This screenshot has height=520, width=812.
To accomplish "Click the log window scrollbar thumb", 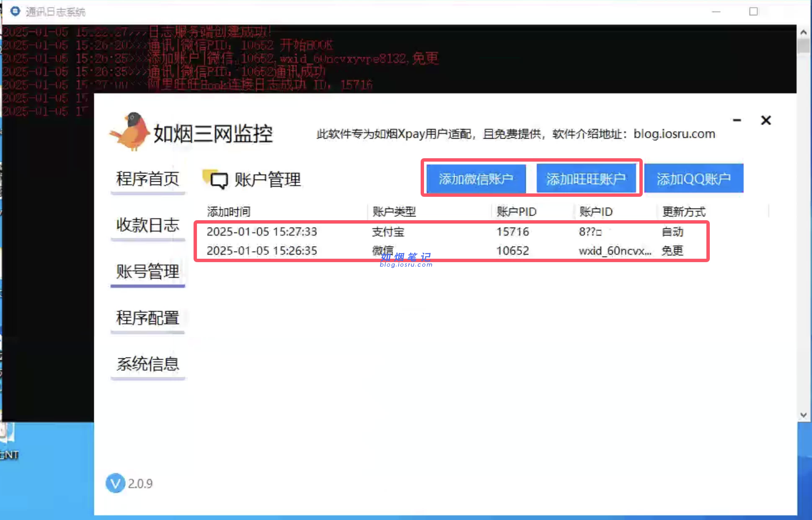I will (x=803, y=46).
